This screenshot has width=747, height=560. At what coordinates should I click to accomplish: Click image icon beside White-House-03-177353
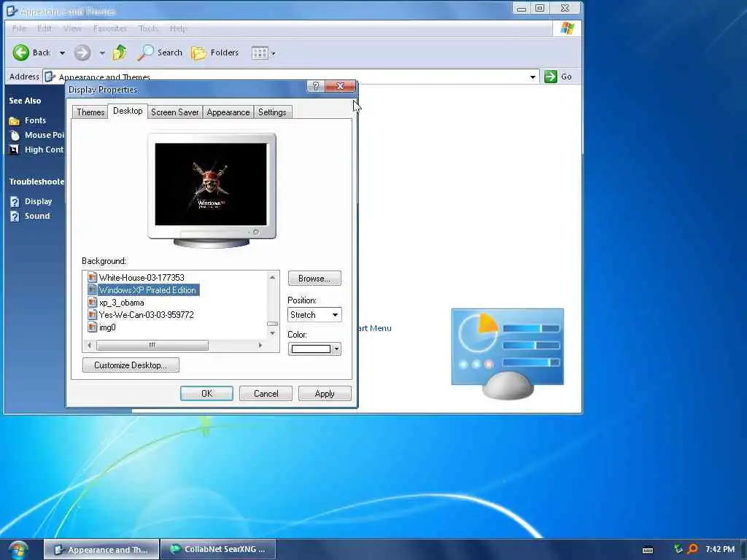(93, 277)
